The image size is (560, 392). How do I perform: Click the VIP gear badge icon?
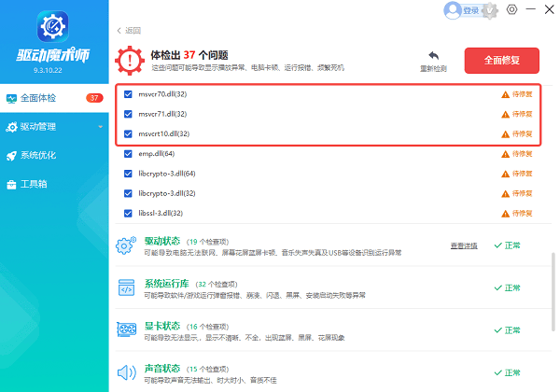pyautogui.click(x=490, y=10)
